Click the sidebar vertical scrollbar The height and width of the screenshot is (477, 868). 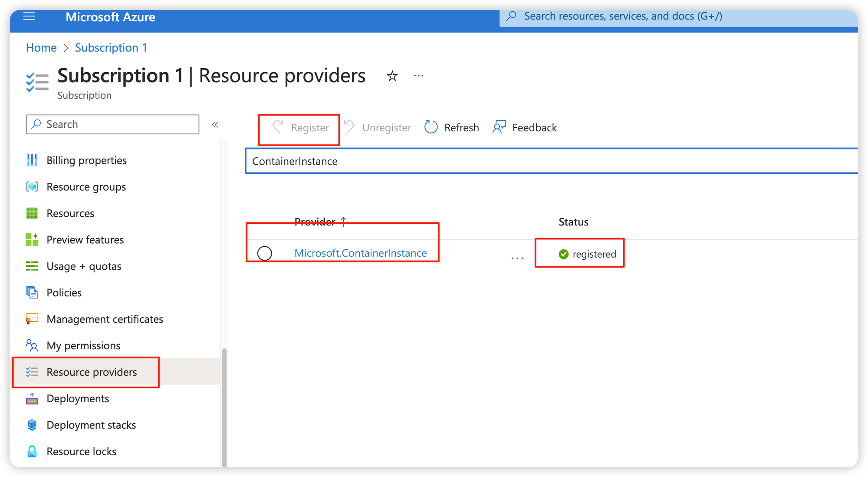coord(224,407)
